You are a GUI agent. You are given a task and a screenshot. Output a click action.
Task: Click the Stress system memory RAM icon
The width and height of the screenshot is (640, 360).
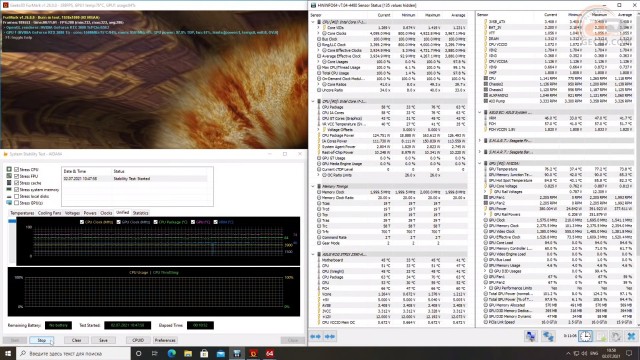click(9, 189)
